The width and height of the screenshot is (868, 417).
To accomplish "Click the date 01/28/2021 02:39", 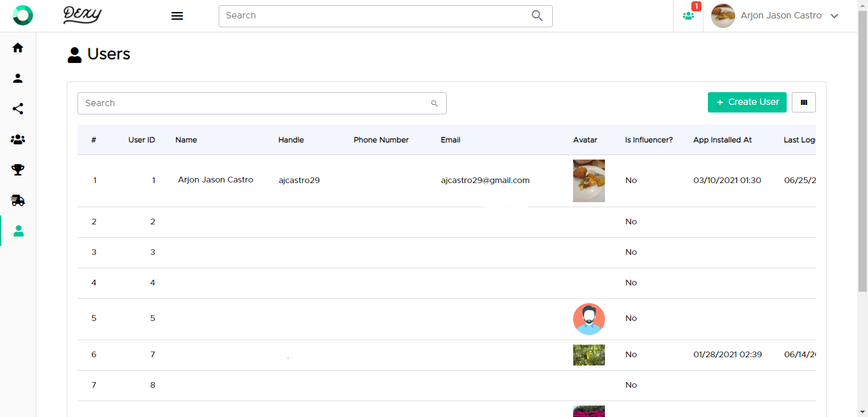I will (728, 355).
